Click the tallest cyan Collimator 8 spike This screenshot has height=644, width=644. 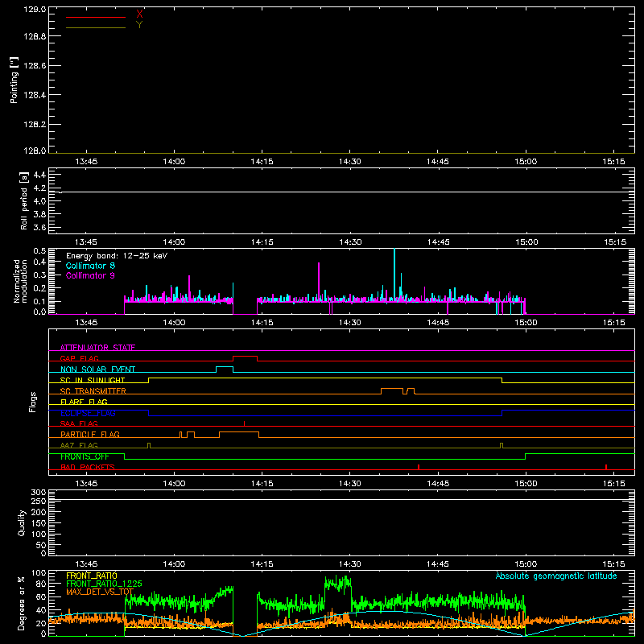[394, 273]
